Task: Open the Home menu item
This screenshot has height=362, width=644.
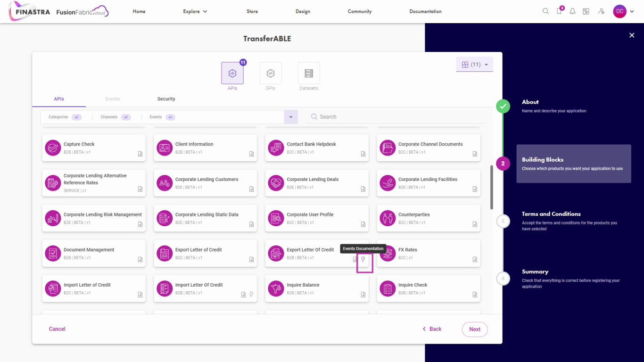Action: (x=139, y=11)
